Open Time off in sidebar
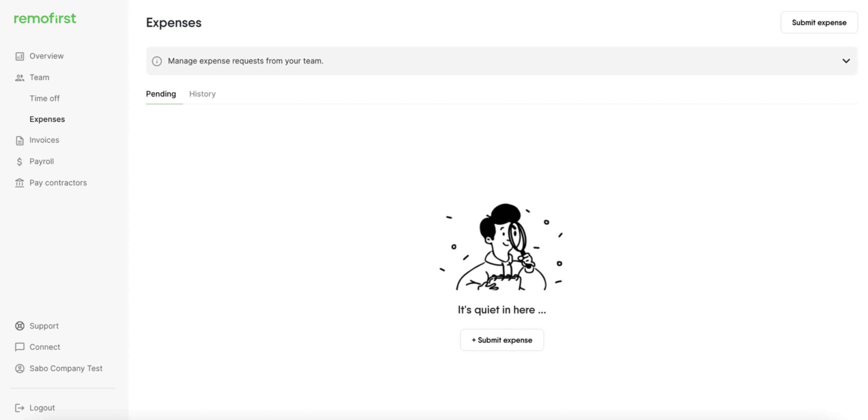 [44, 98]
